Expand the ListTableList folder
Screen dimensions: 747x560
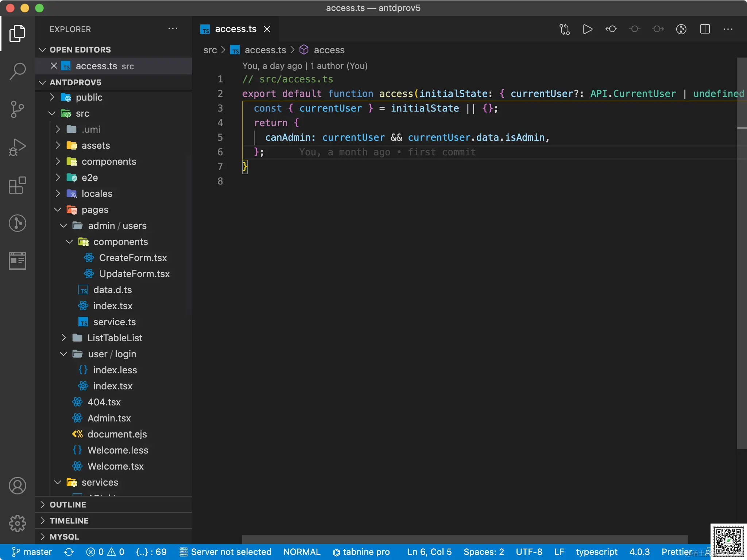point(115,338)
